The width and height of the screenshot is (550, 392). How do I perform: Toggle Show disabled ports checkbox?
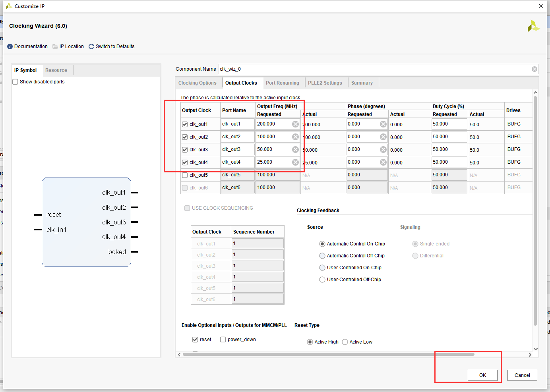15,82
